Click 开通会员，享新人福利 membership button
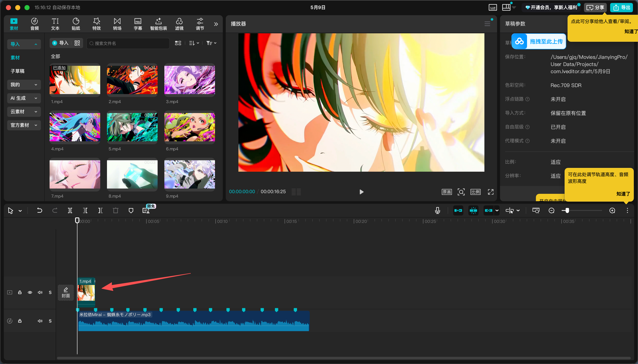Image resolution: width=638 pixels, height=364 pixels. click(x=551, y=8)
